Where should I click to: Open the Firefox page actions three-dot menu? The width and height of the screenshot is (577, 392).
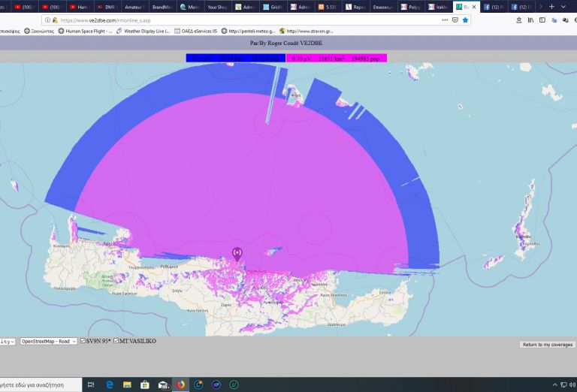pyautogui.click(x=445, y=20)
